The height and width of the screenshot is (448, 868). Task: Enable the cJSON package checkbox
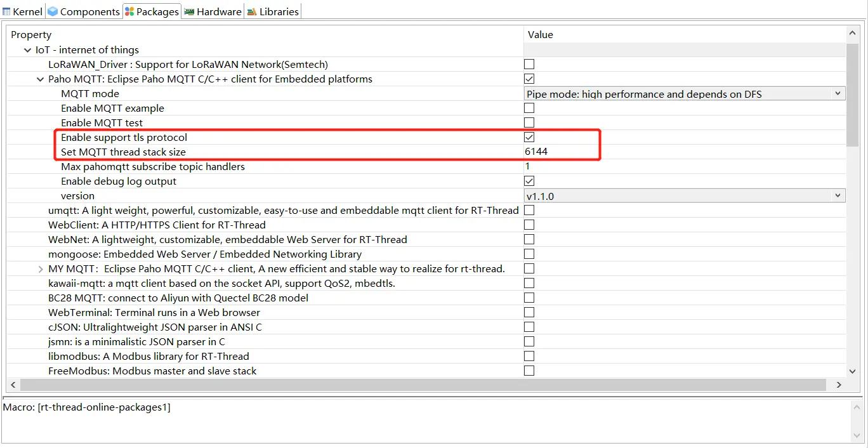click(x=529, y=327)
